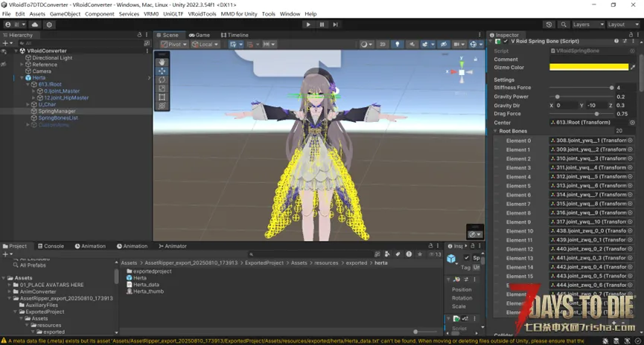The height and width of the screenshot is (345, 644).
Task: Open object picker for Center field
Action: (x=632, y=123)
